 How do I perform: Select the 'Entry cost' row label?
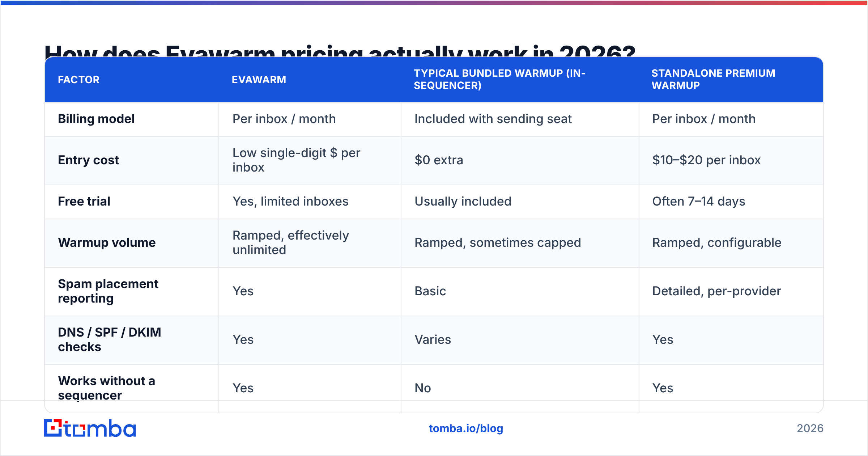[x=88, y=160]
